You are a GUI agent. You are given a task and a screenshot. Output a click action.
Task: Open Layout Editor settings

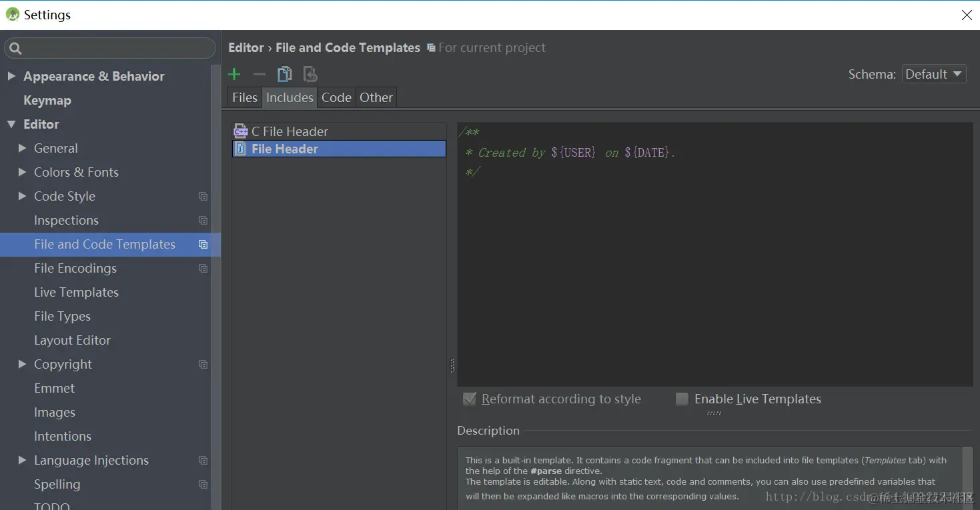(x=72, y=340)
